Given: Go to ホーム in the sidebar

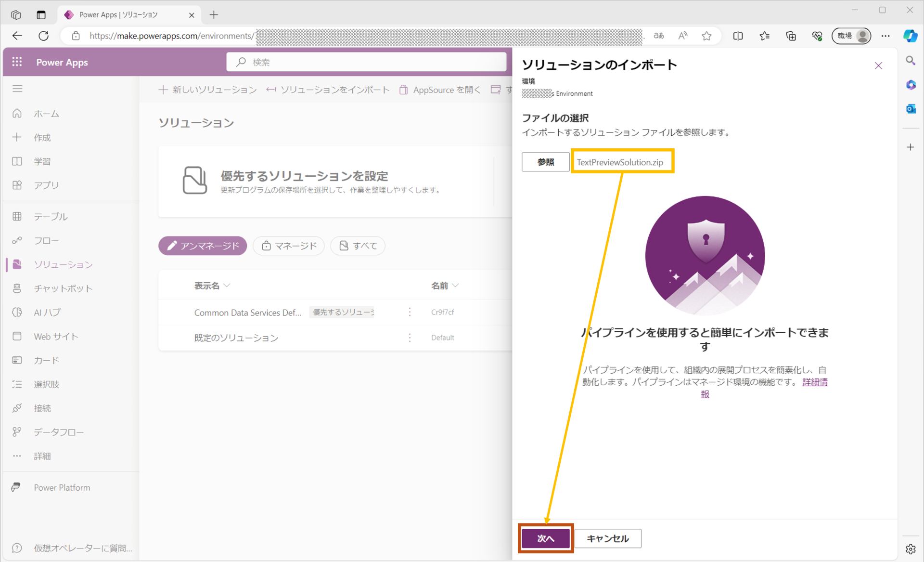Looking at the screenshot, I should coord(46,114).
